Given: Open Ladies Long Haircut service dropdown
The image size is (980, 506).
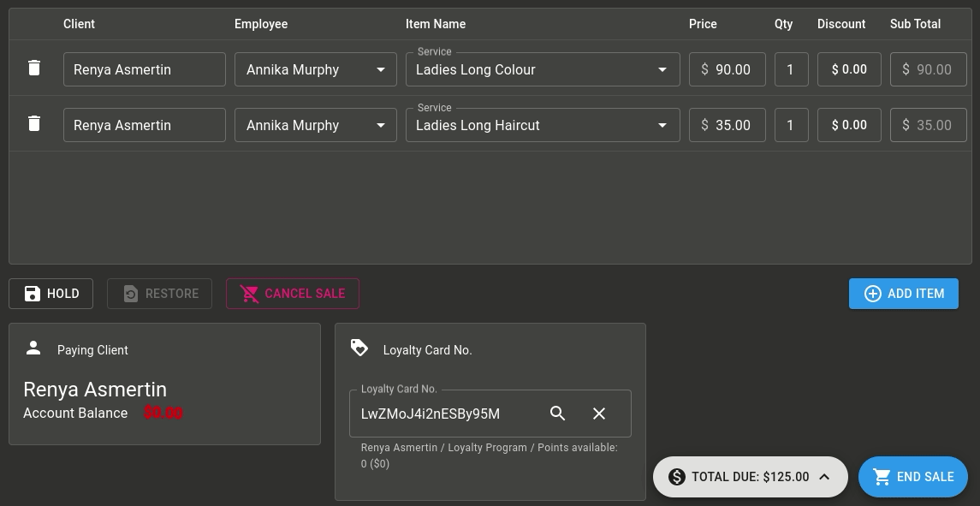Looking at the screenshot, I should 543,125.
